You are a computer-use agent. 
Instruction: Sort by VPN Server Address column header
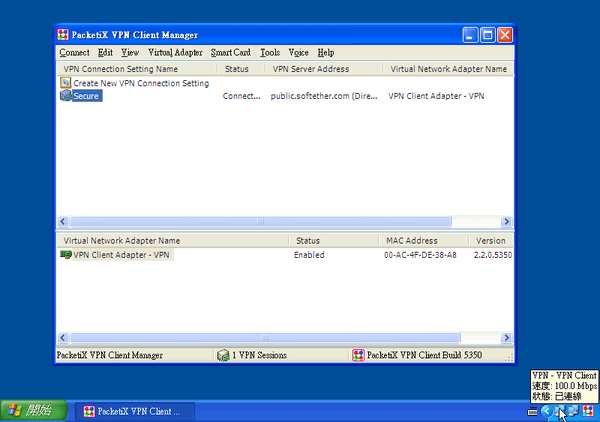324,69
